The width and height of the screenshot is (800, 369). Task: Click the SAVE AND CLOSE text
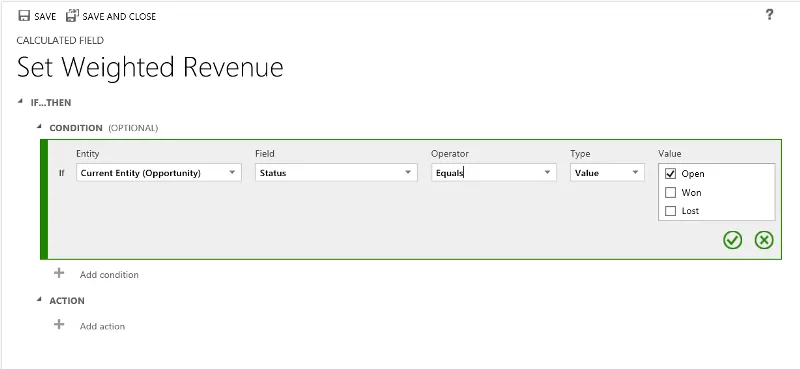119,17
